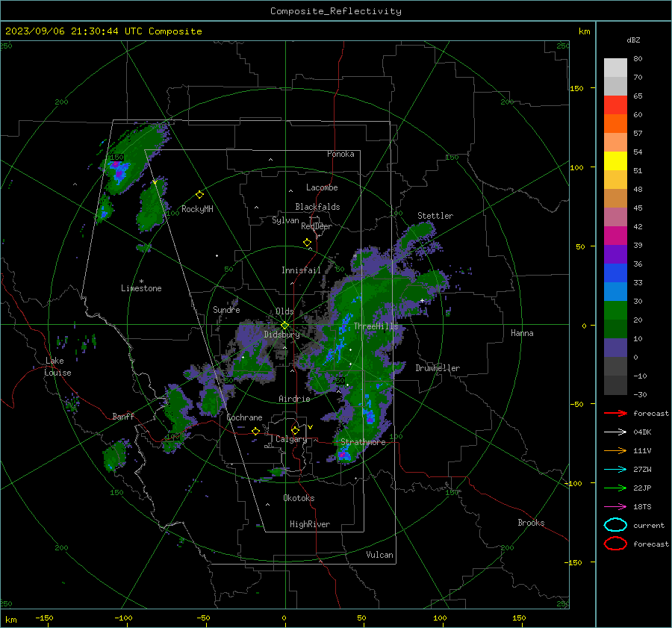
Task: Click the Lake Louise label
Action: coord(57,367)
